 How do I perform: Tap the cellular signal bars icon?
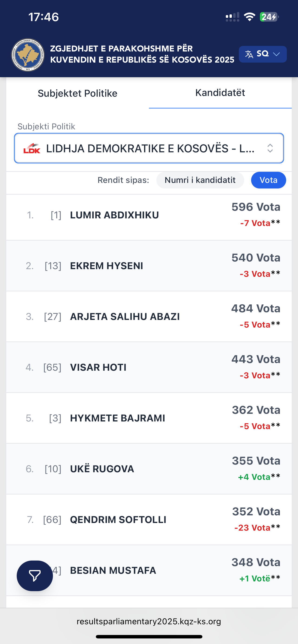tap(233, 17)
